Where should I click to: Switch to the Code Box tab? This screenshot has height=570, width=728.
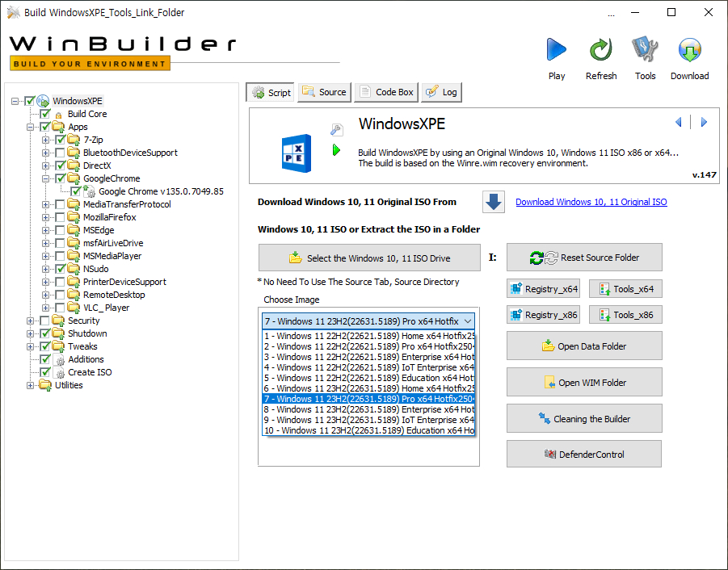coord(386,92)
